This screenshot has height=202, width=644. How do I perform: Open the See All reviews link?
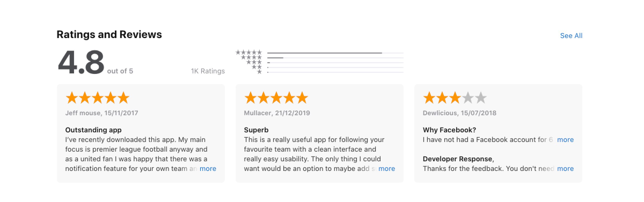tap(571, 36)
